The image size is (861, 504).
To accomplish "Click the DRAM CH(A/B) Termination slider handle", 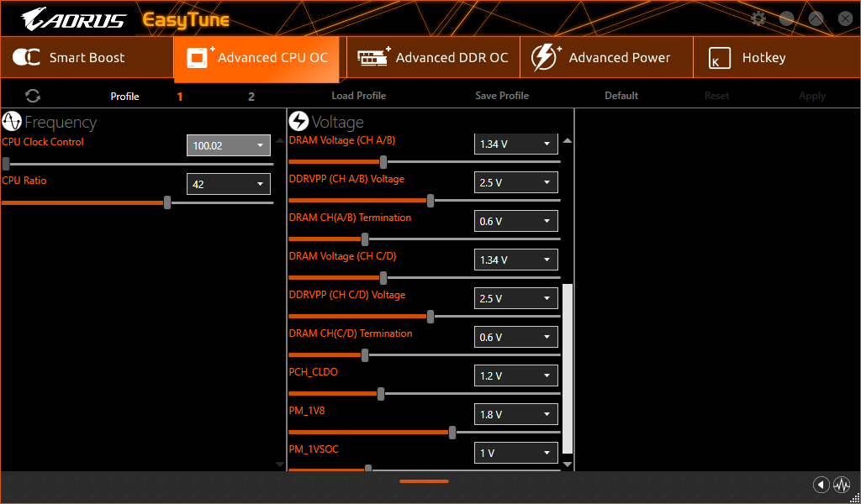I will pyautogui.click(x=365, y=239).
